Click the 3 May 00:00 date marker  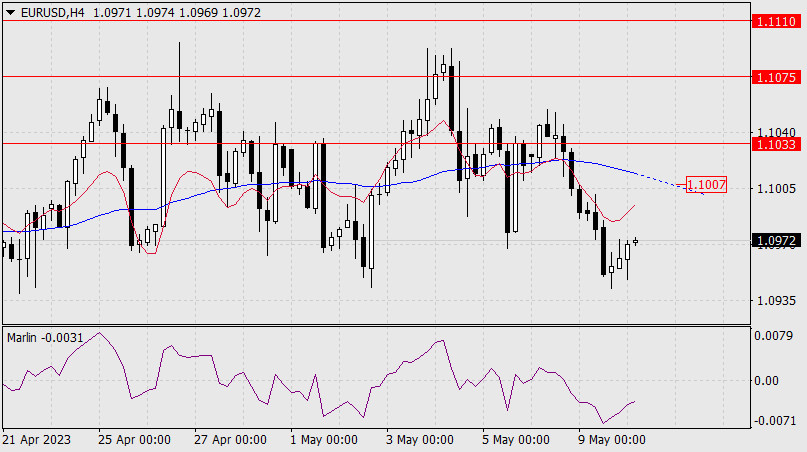tap(419, 440)
